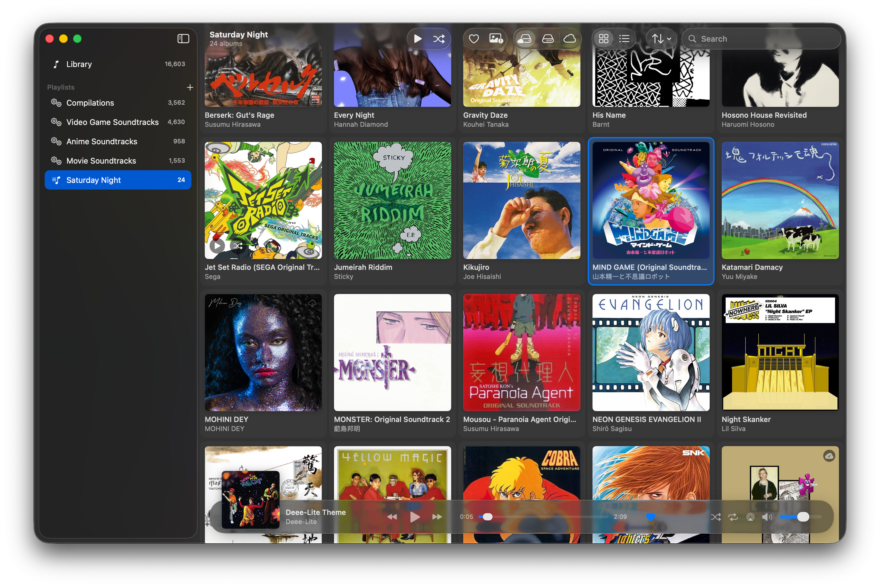Switch to grid view

click(x=604, y=39)
